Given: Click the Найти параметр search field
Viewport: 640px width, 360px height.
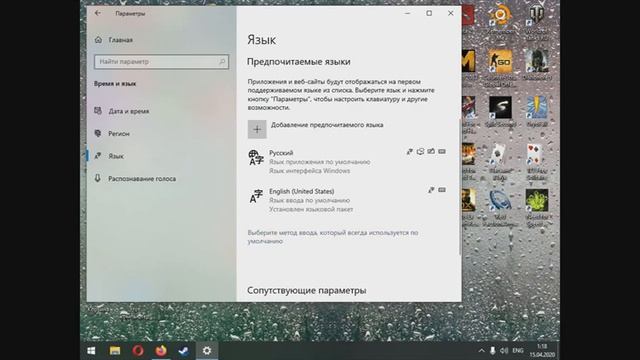Looking at the screenshot, I should tap(161, 62).
